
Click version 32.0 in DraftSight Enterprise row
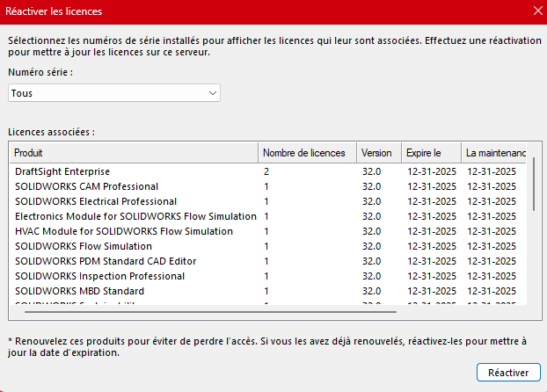click(x=371, y=171)
